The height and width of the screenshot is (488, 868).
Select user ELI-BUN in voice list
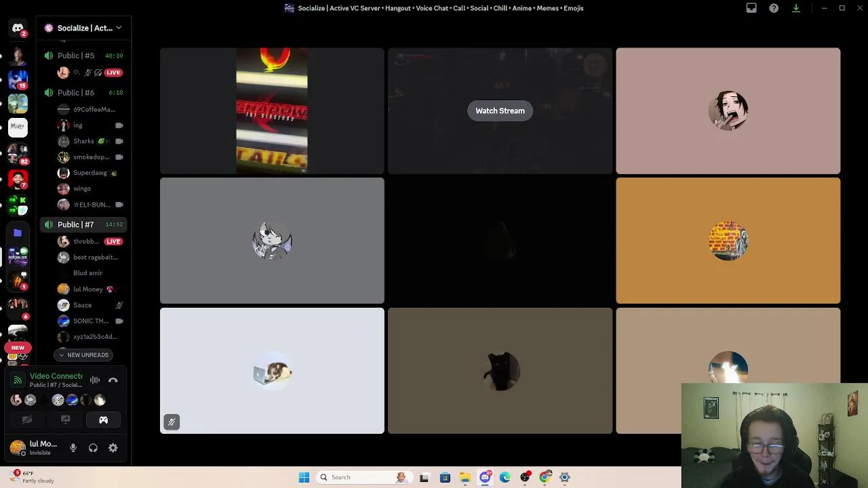(x=90, y=205)
